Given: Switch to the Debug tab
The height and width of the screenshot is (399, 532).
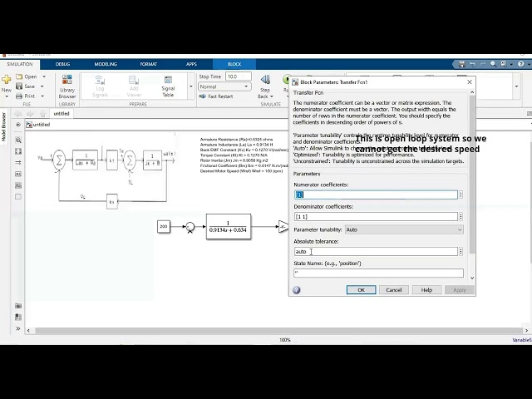Looking at the screenshot, I should click(x=63, y=64).
